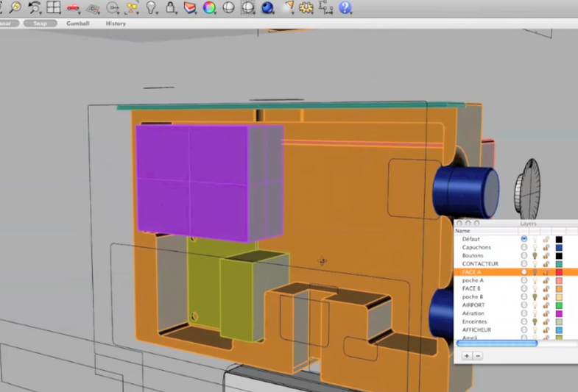Viewport: 578px width, 392px height.
Task: Delete layer with the minus button
Action: coord(477,356)
